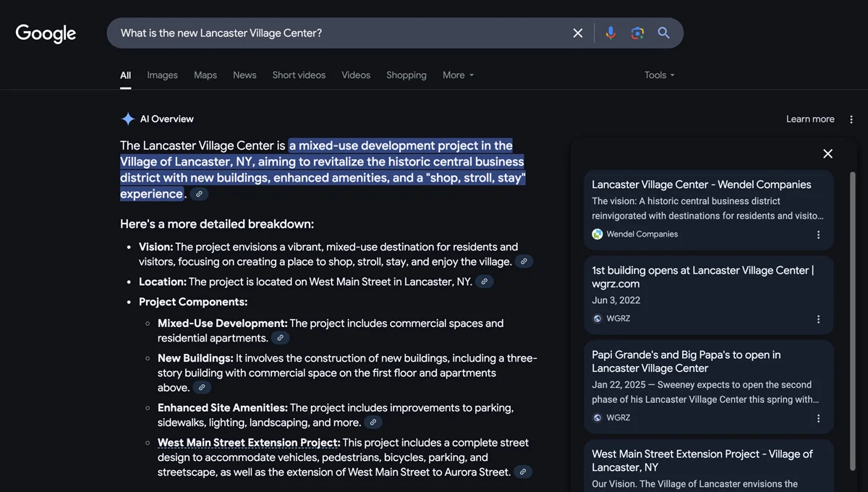Click 'Here's a more detailed breakdown:' heading
Screen dimensions: 868x492
217,224
